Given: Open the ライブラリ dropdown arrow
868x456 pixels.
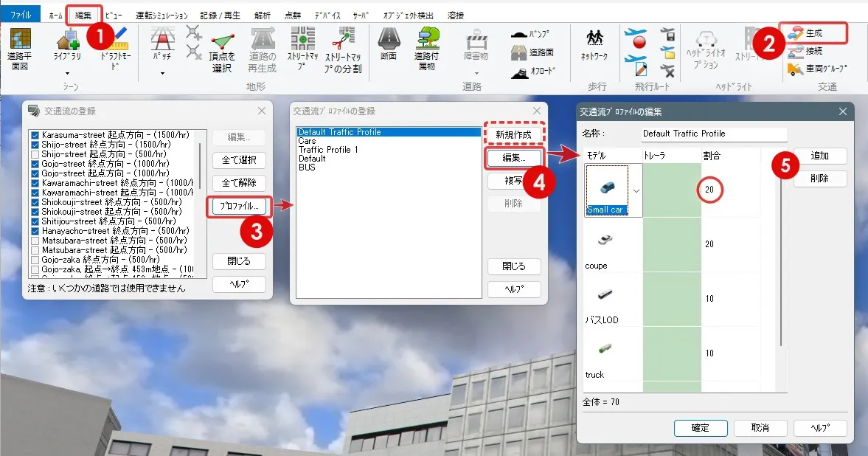Looking at the screenshot, I should [67, 73].
